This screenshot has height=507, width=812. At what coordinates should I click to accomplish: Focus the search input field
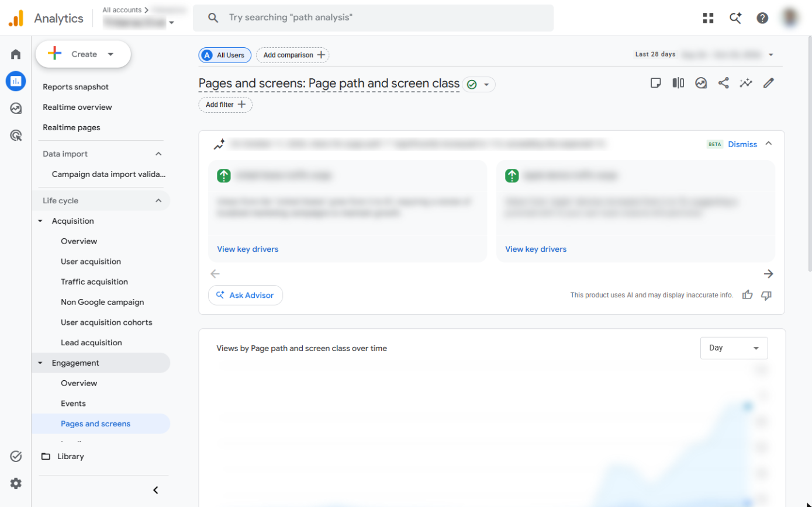click(x=373, y=18)
